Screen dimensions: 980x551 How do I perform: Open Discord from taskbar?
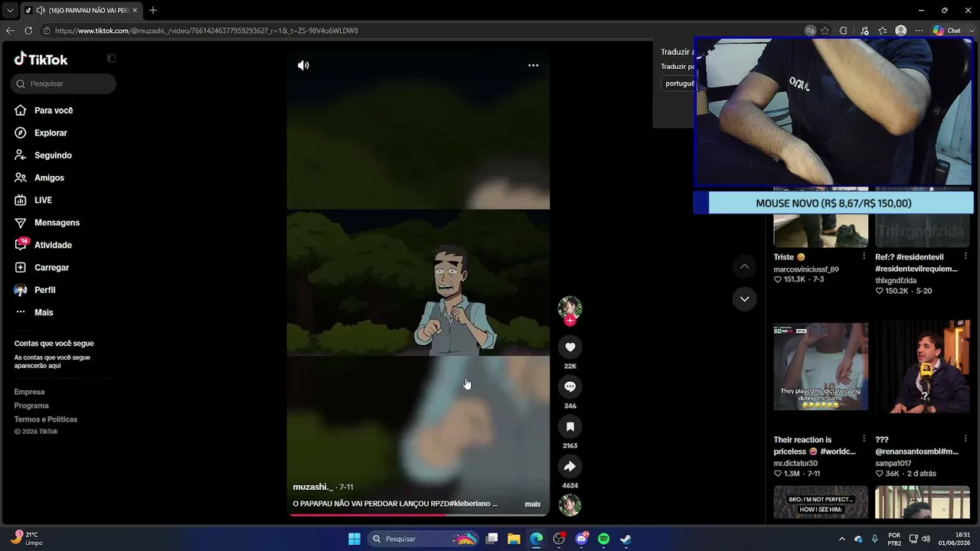click(x=581, y=539)
